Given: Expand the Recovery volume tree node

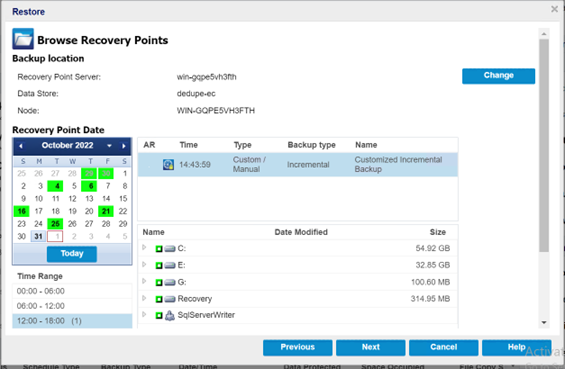Looking at the screenshot, I should (x=144, y=298).
